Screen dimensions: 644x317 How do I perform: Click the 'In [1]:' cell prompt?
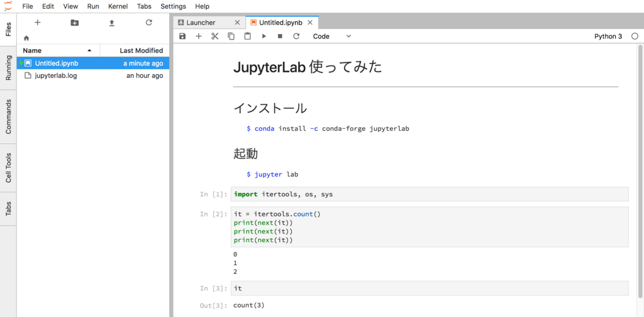[214, 194]
